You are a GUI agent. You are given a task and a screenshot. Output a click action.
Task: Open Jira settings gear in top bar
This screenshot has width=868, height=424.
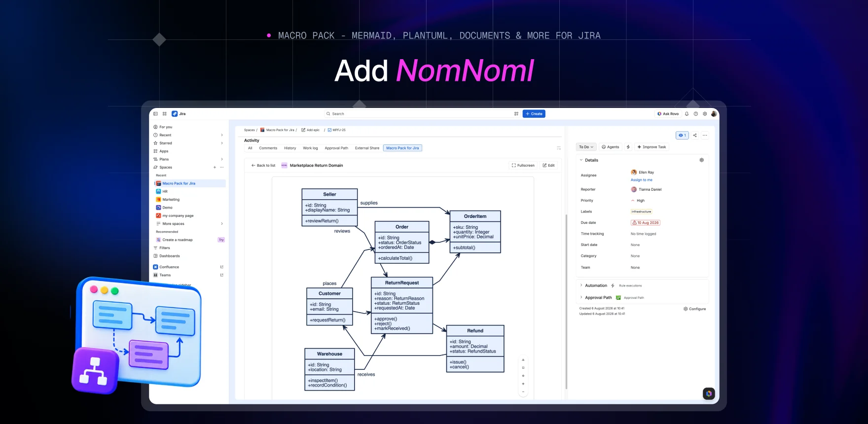(x=705, y=114)
